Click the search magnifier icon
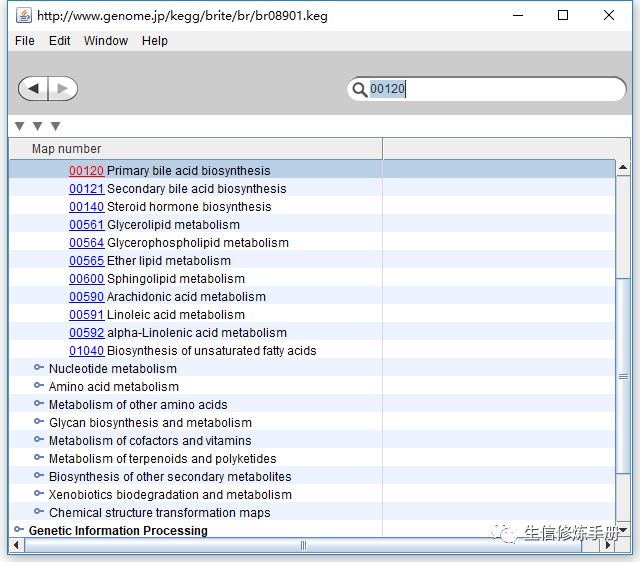The height and width of the screenshot is (562, 640). click(359, 89)
